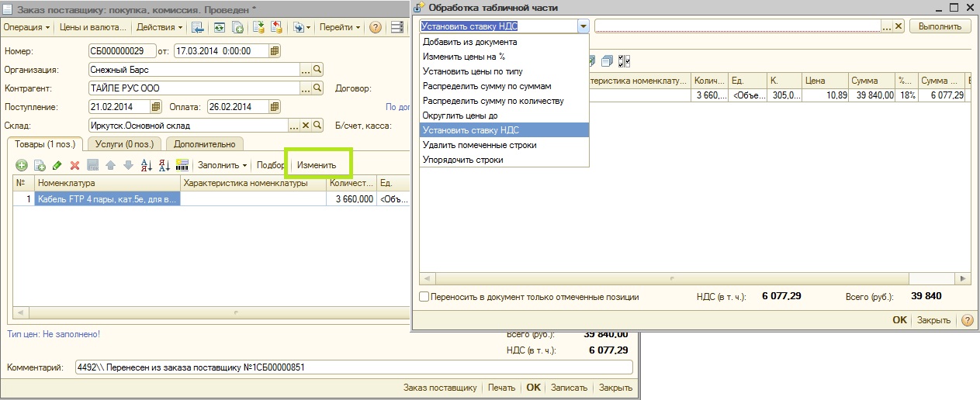
Task: Click the invert checkmarks icon in dialog toolbar
Action: click(x=625, y=60)
